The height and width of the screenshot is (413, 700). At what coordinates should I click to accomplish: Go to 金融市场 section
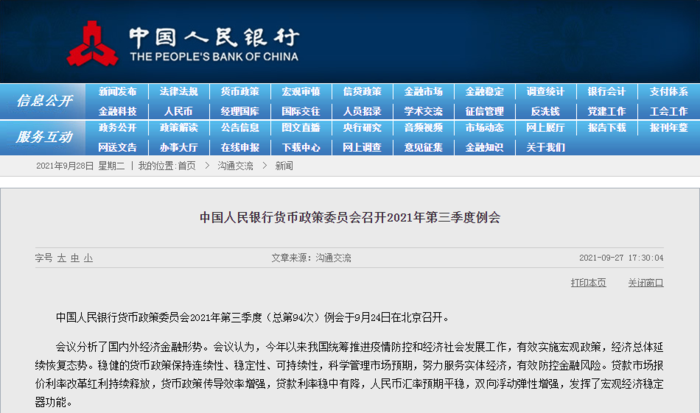coord(423,92)
